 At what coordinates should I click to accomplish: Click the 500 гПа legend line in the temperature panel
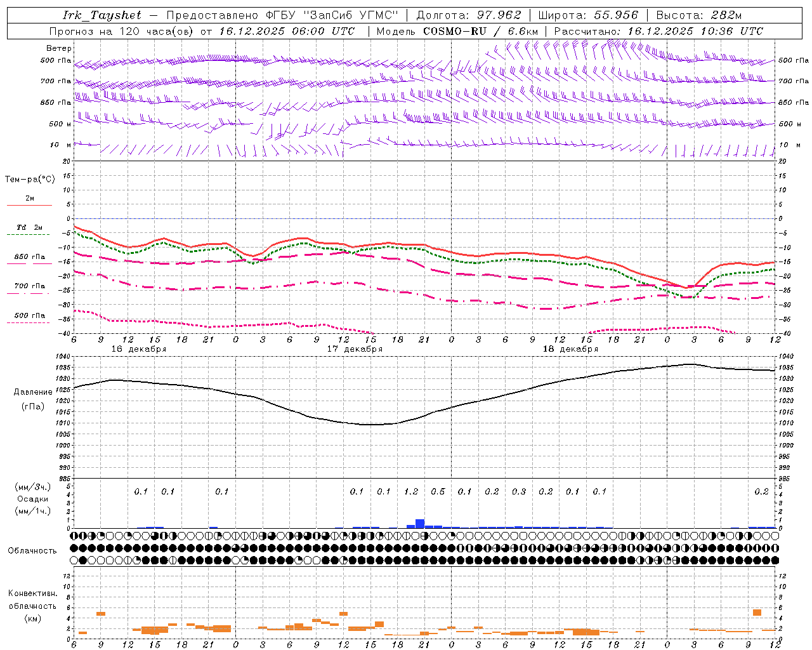click(28, 323)
